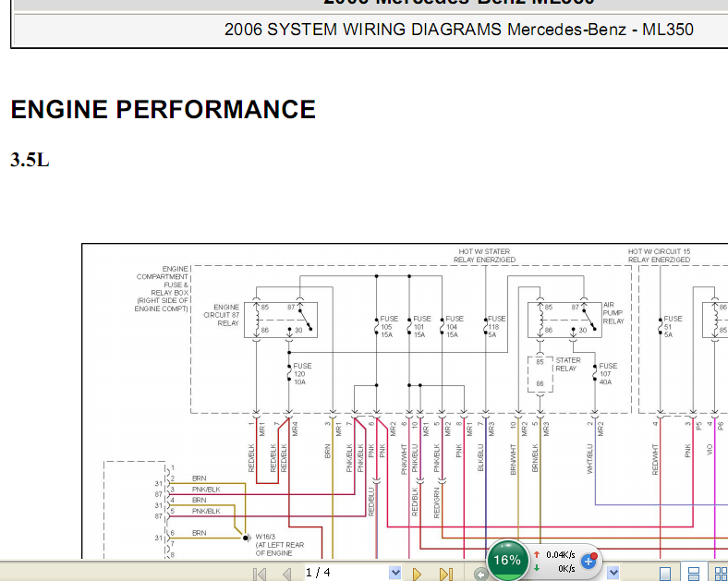Click the FUSE 105 15A label

click(x=389, y=327)
